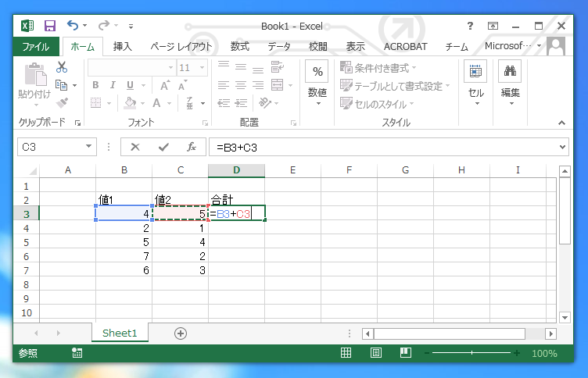Switch to the 数式 tab

[240, 46]
